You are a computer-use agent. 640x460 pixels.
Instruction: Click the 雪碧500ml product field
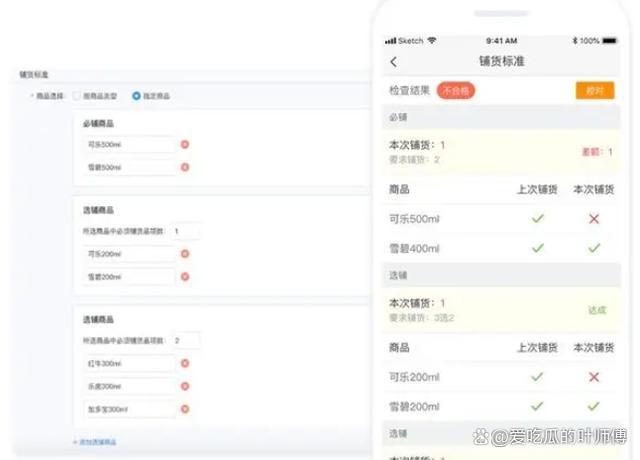coord(129,167)
